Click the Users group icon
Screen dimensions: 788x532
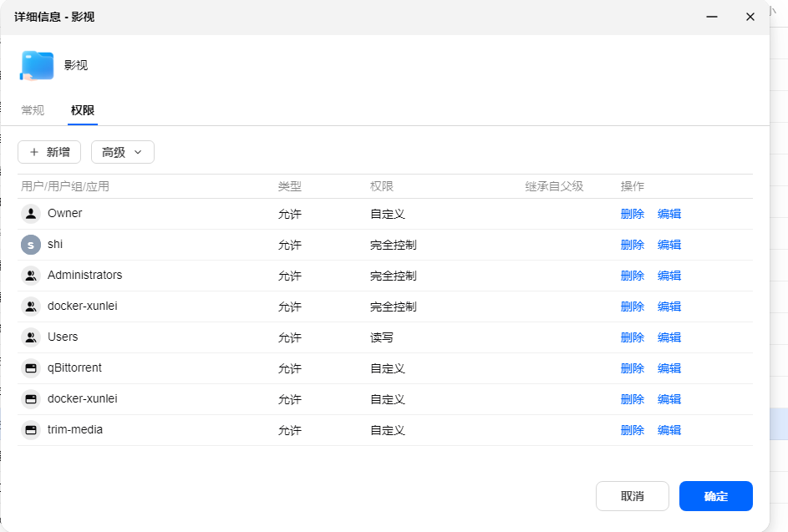click(31, 337)
